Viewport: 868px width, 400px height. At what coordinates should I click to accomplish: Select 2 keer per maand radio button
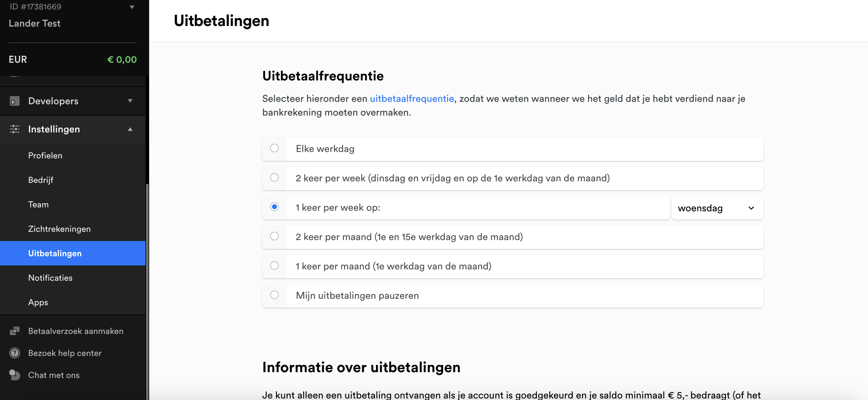click(x=274, y=236)
